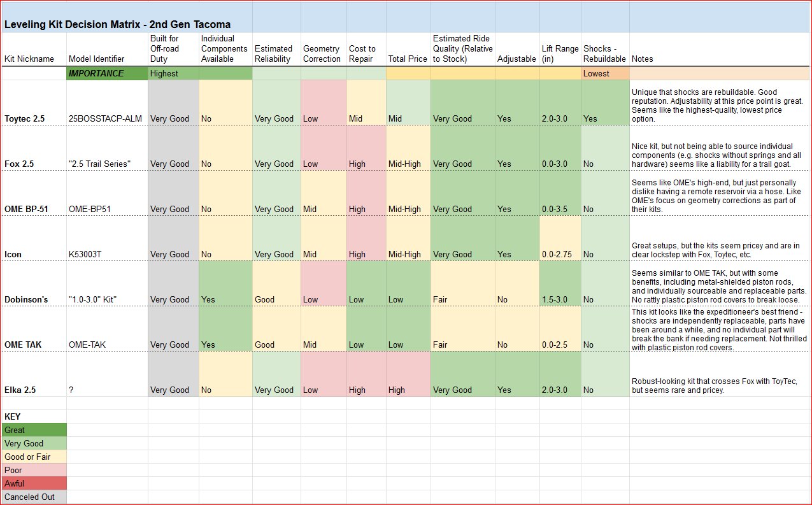Select Toytec's 2.0-3.0 lift range cell
812x505 pixels.
pyautogui.click(x=560, y=103)
